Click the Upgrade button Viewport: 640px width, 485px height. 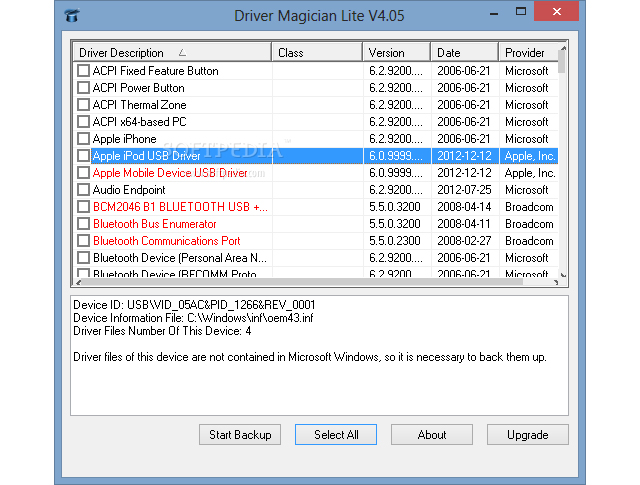coord(527,435)
